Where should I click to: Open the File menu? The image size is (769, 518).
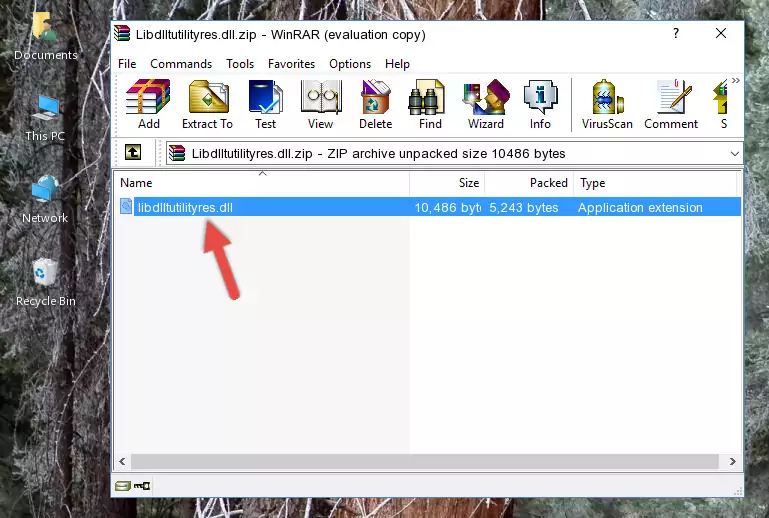point(127,64)
